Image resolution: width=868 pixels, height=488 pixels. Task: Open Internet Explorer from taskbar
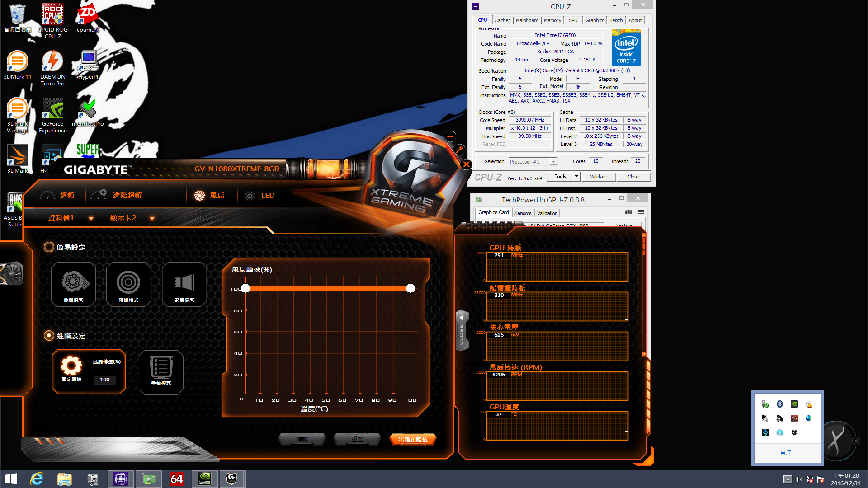point(36,479)
